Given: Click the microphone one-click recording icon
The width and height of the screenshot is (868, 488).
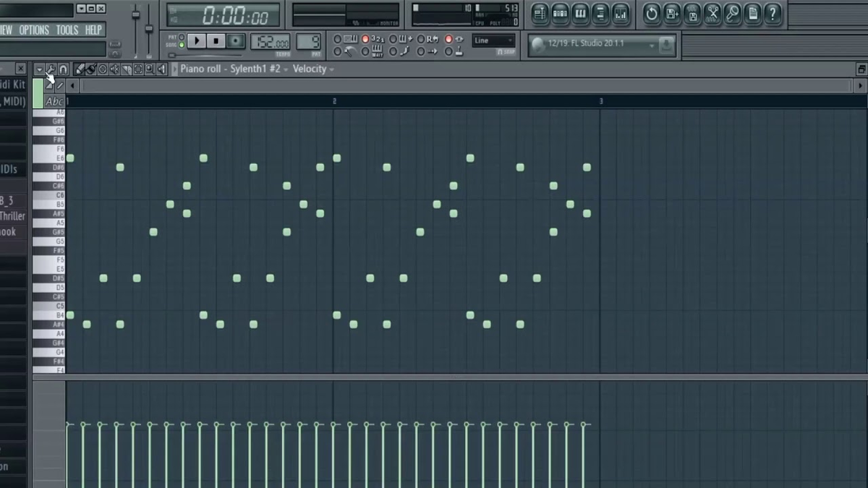Looking at the screenshot, I should 733,13.
